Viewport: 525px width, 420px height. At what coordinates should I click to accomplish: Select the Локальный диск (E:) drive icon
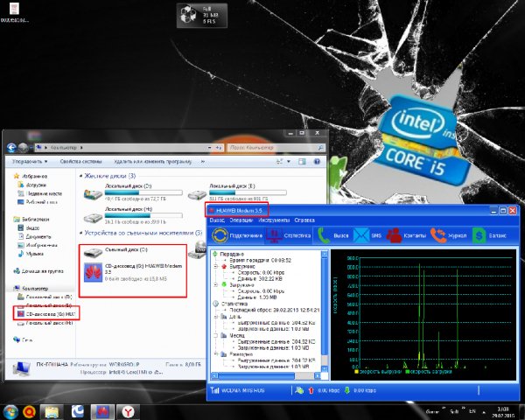(x=197, y=194)
